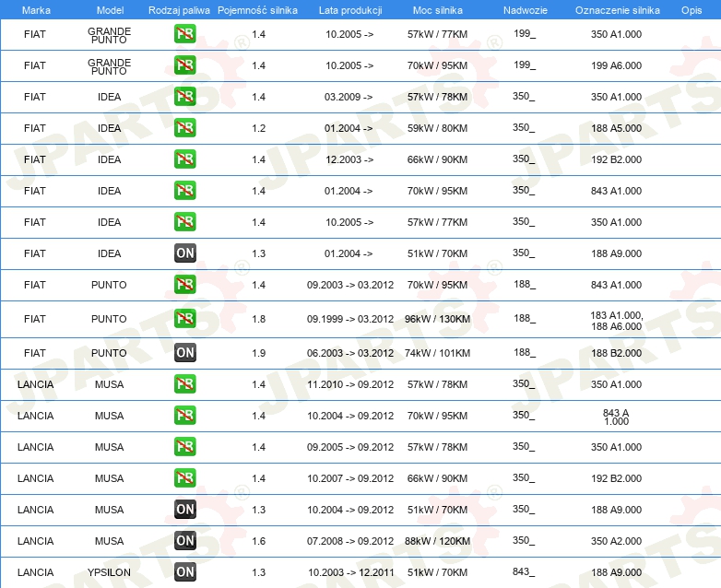Click the Rodzaj paliwa column header

(179, 10)
